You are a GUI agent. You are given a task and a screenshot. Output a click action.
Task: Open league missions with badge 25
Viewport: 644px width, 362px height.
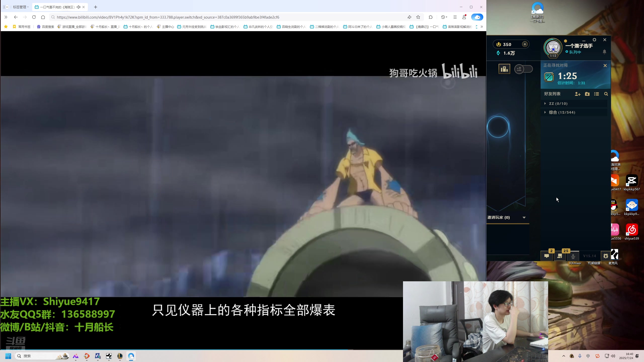tap(560, 256)
